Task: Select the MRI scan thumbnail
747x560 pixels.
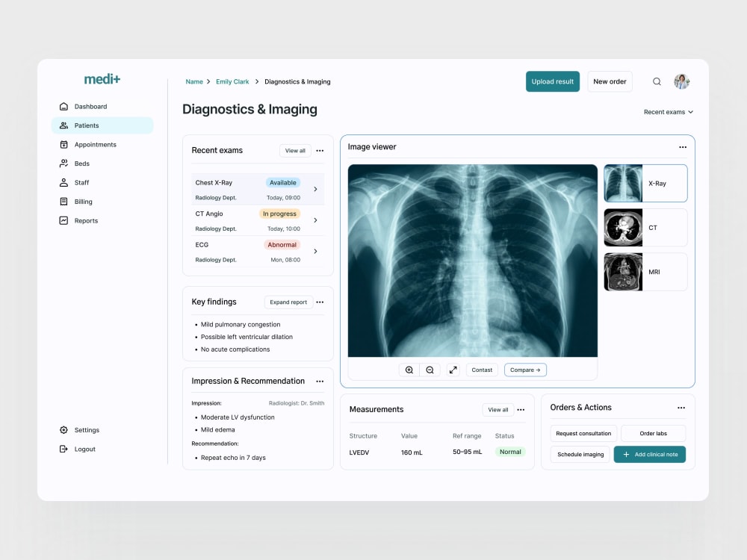Action: 645,272
